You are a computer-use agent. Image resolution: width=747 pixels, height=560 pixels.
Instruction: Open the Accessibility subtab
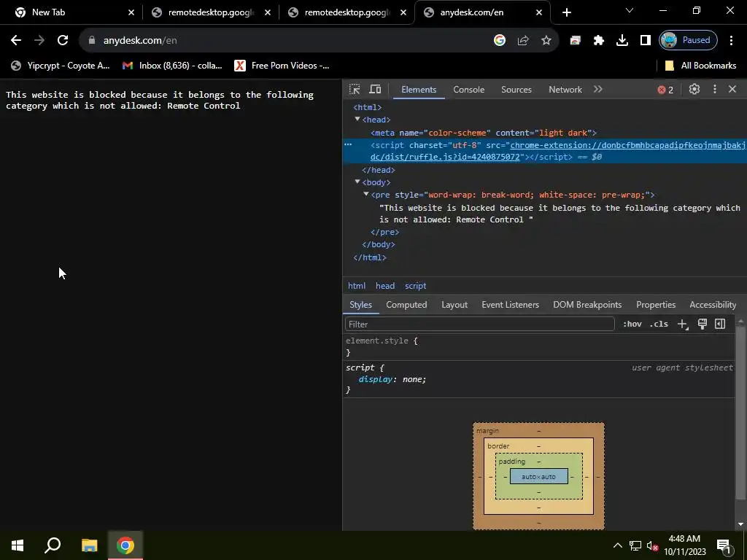click(713, 305)
